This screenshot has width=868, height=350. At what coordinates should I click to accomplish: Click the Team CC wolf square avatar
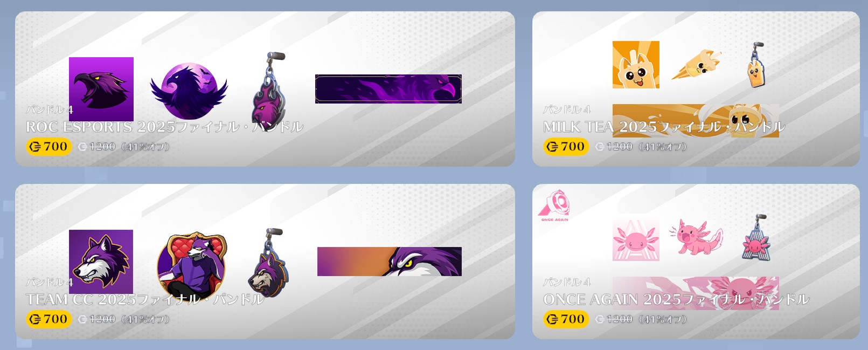click(x=101, y=262)
